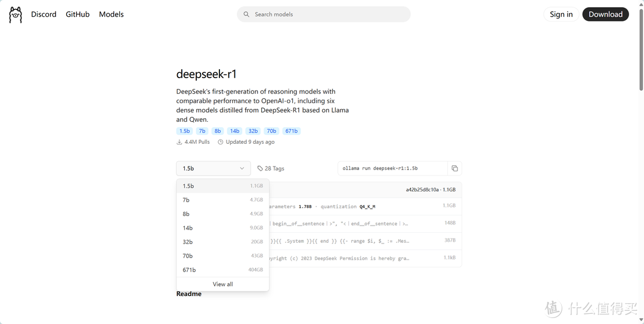
Task: Choose 1.5b 1.1GB from dropdown list
Action: click(x=222, y=186)
